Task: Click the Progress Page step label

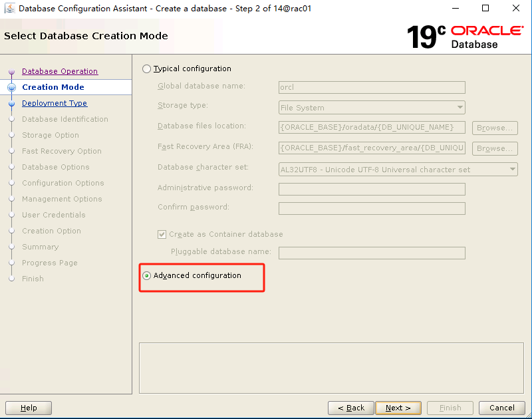Action: (x=50, y=263)
